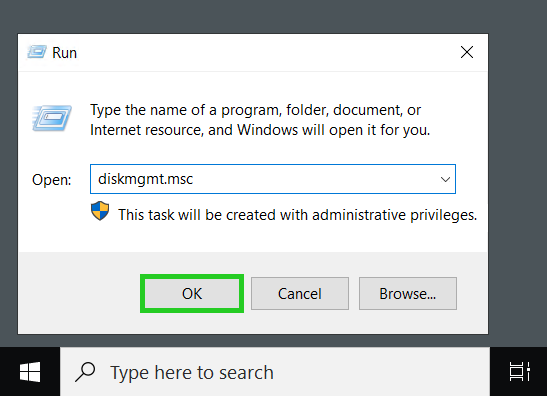Click the large Run program icon
The height and width of the screenshot is (396, 547).
tap(52, 118)
